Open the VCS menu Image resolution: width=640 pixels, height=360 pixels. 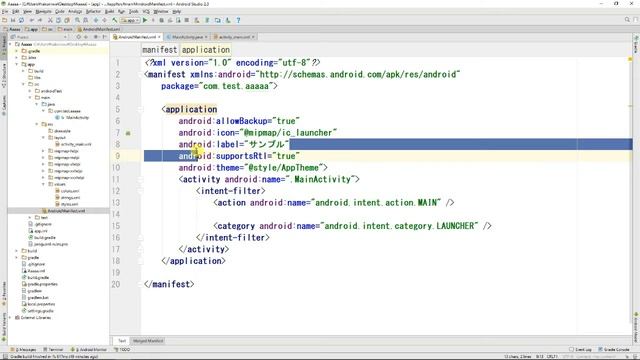(146, 11)
